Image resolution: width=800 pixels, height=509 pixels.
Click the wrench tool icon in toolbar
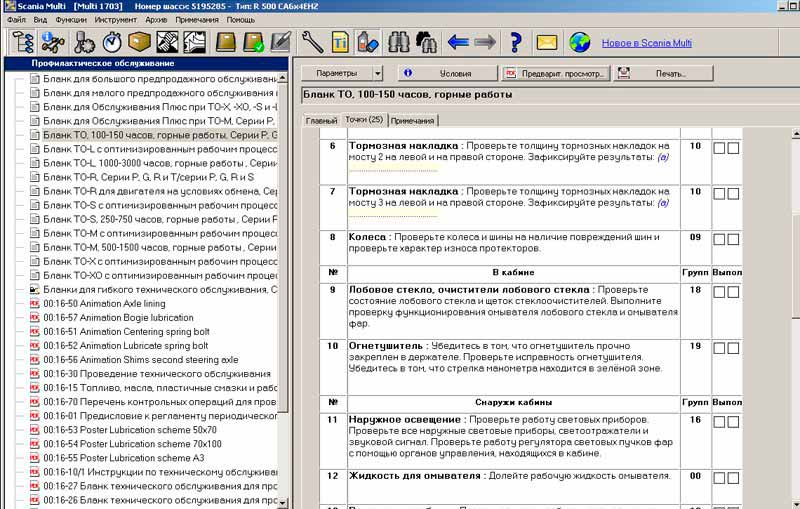pyautogui.click(x=312, y=42)
